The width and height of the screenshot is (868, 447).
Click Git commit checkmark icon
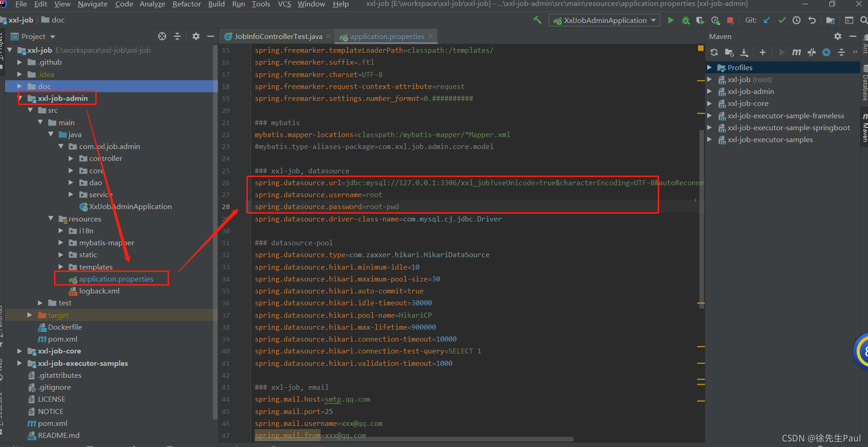point(782,20)
